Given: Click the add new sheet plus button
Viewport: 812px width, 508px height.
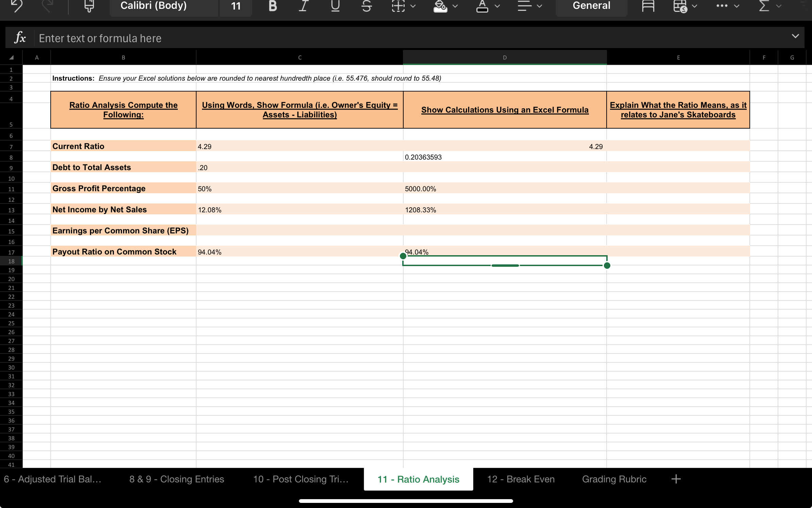Looking at the screenshot, I should point(676,479).
